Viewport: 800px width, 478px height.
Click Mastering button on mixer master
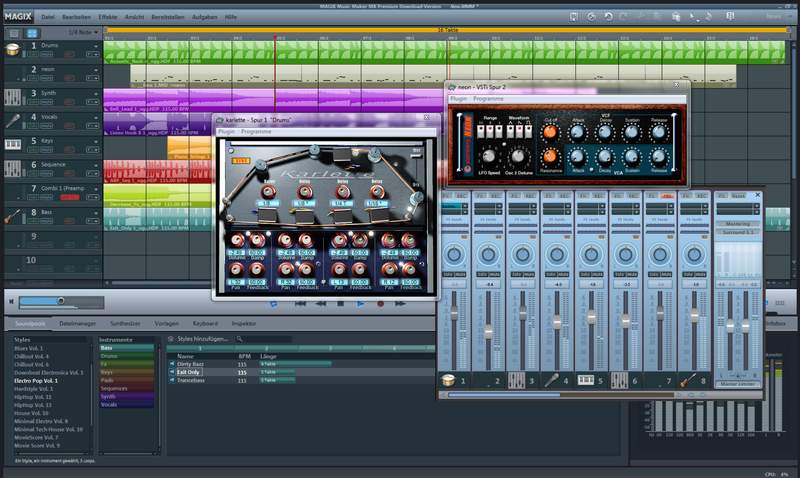(x=738, y=224)
